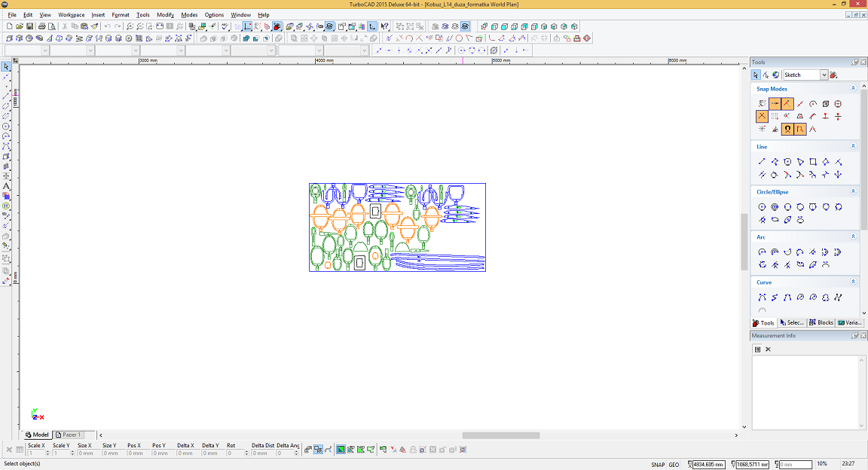The image size is (868, 470).
Task: Toggle the No Snap icon in Snap Modes
Action: [762, 103]
